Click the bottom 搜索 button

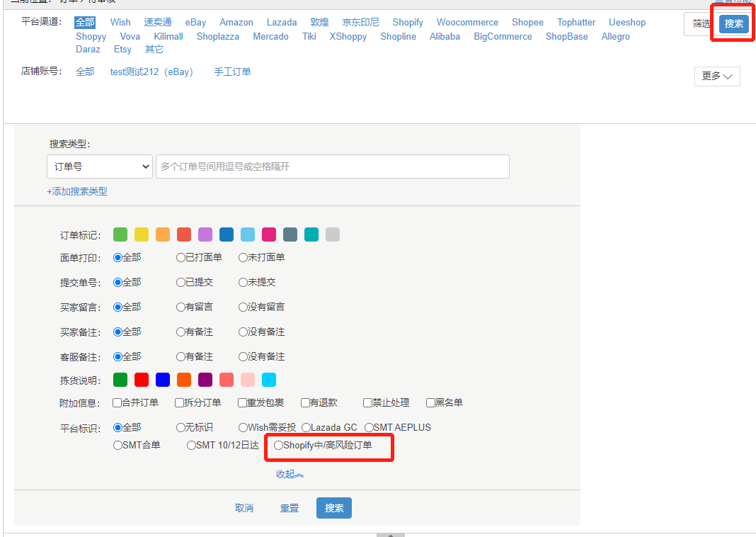coord(334,508)
